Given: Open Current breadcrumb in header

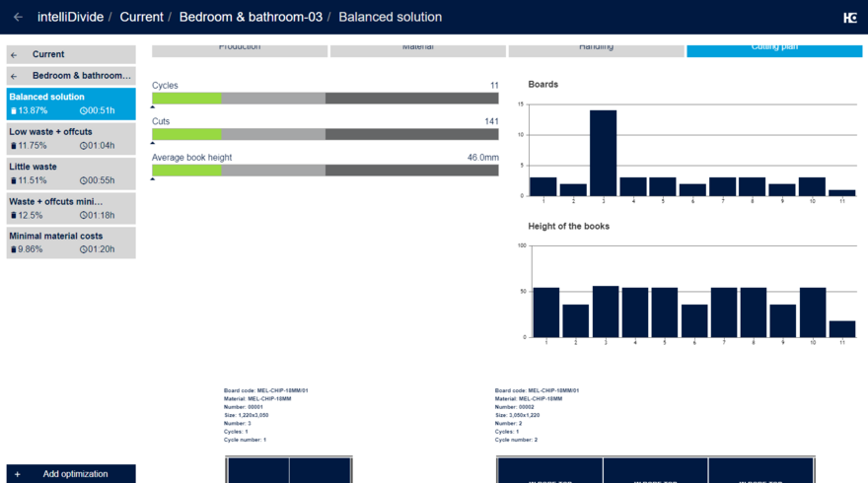Looking at the screenshot, I should [142, 17].
